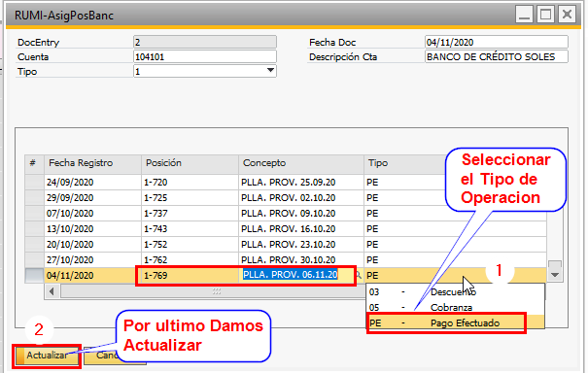The image size is (588, 373).
Task: Click the Fecha Doc field 04/11/2020
Action: pyautogui.click(x=496, y=42)
